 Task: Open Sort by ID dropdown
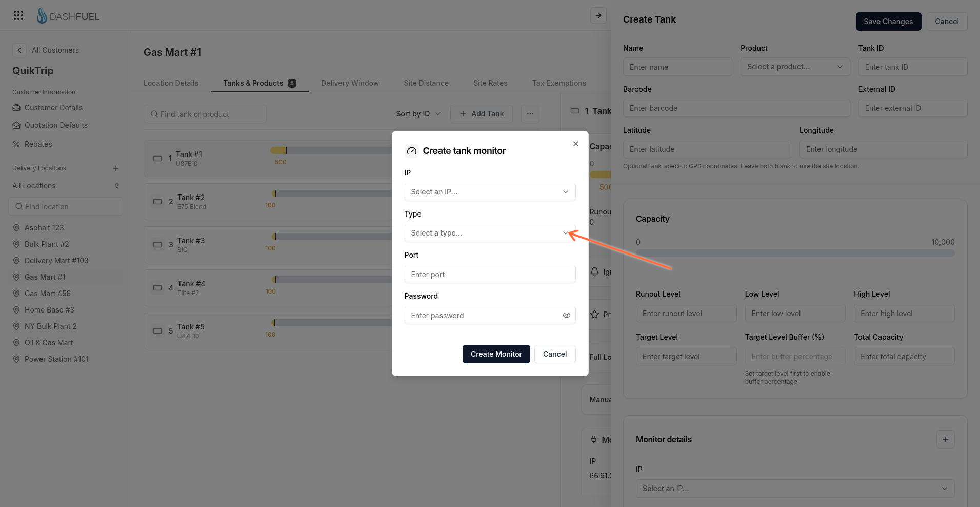click(418, 114)
